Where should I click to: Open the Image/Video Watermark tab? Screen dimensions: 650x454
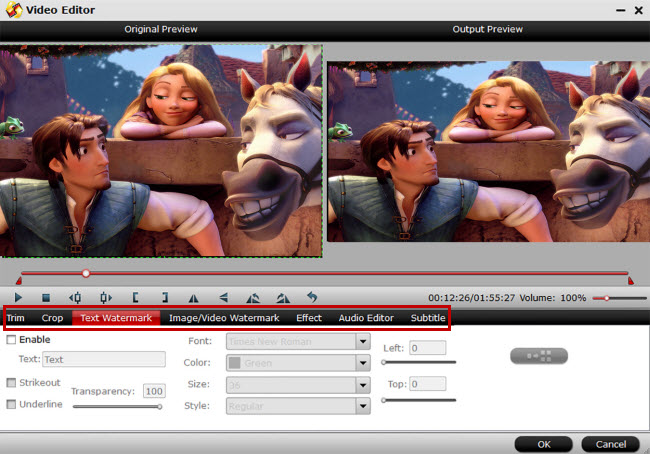[224, 318]
